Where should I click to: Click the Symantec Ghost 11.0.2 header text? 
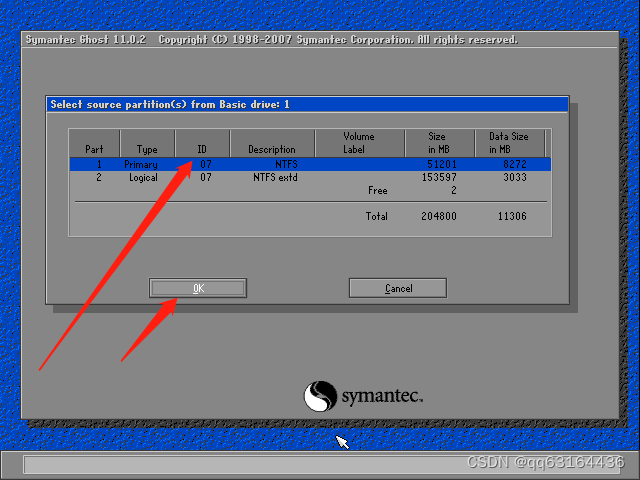click(86, 40)
